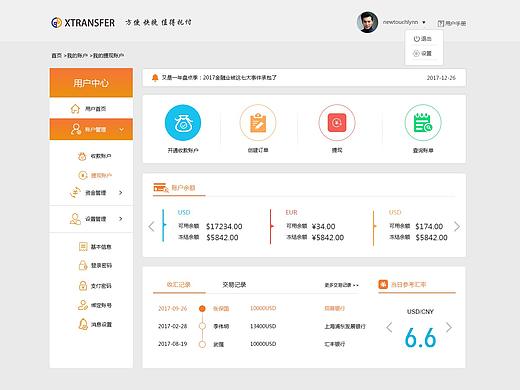Click the red 提现 withdraw icon
This screenshot has height=390, width=520.
[x=337, y=123]
